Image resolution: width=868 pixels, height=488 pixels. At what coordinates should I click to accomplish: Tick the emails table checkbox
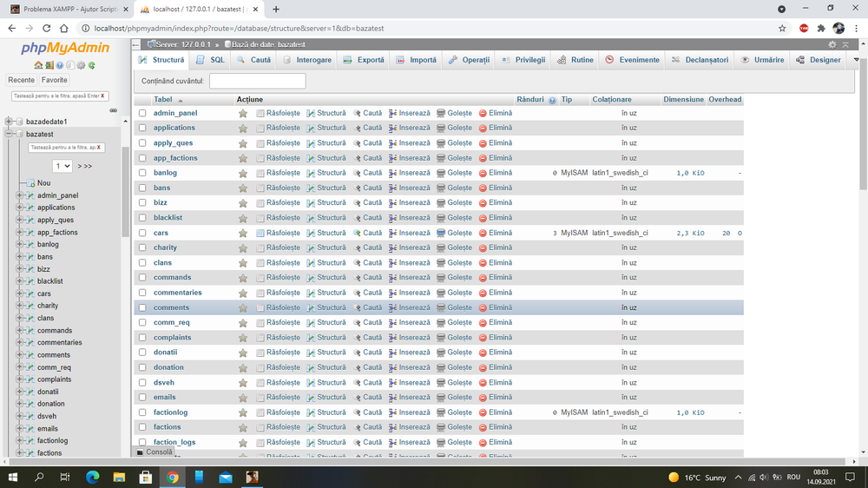point(142,397)
